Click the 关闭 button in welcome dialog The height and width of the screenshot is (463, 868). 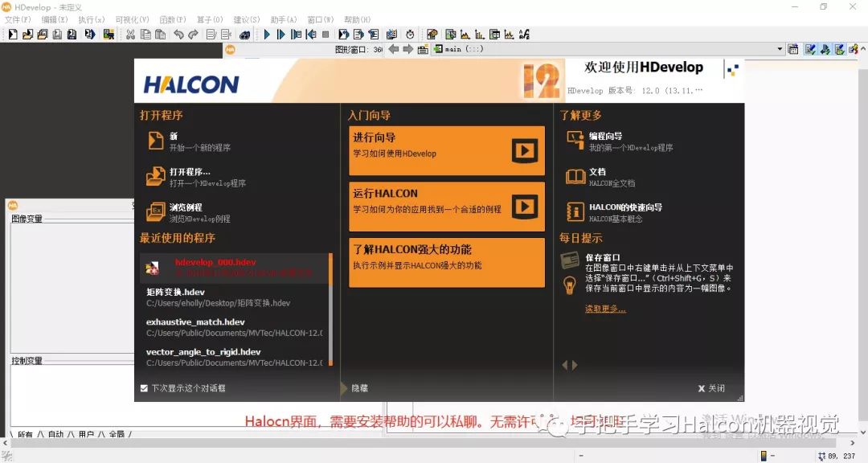coord(711,388)
